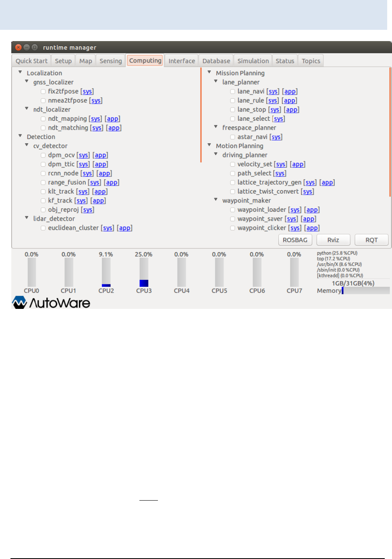Launch Rviz with its button
The height and width of the screenshot is (559, 392).
[333, 240]
